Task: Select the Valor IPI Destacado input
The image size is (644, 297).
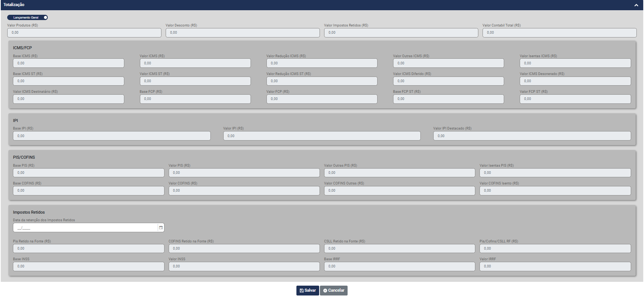Action: pyautogui.click(x=532, y=136)
